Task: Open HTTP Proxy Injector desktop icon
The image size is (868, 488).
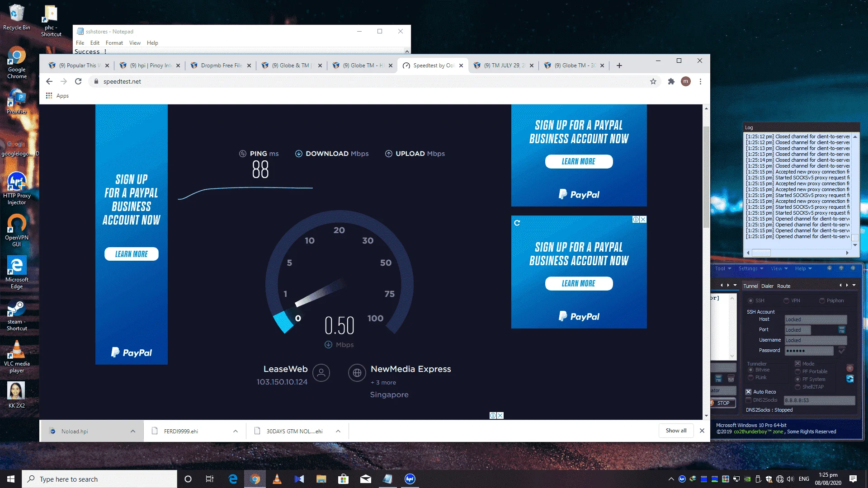Action: [x=17, y=188]
